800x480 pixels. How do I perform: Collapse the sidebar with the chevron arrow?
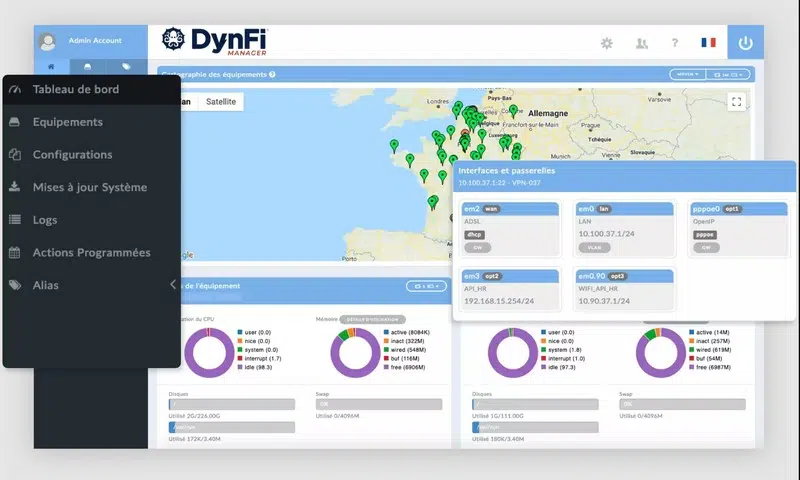tap(173, 285)
